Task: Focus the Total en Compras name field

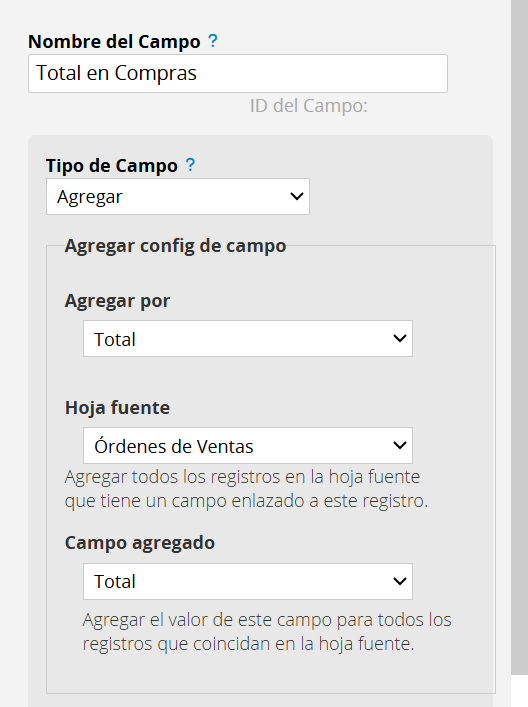Action: (238, 73)
